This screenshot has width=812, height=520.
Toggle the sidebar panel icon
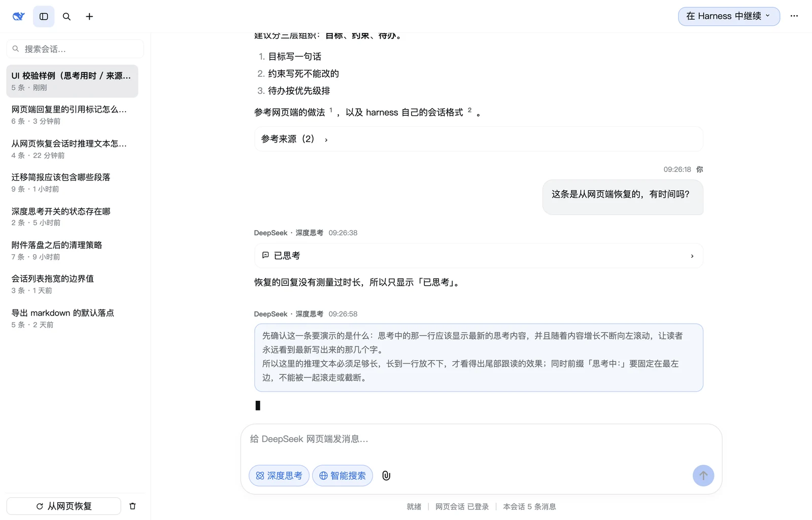pyautogui.click(x=44, y=16)
